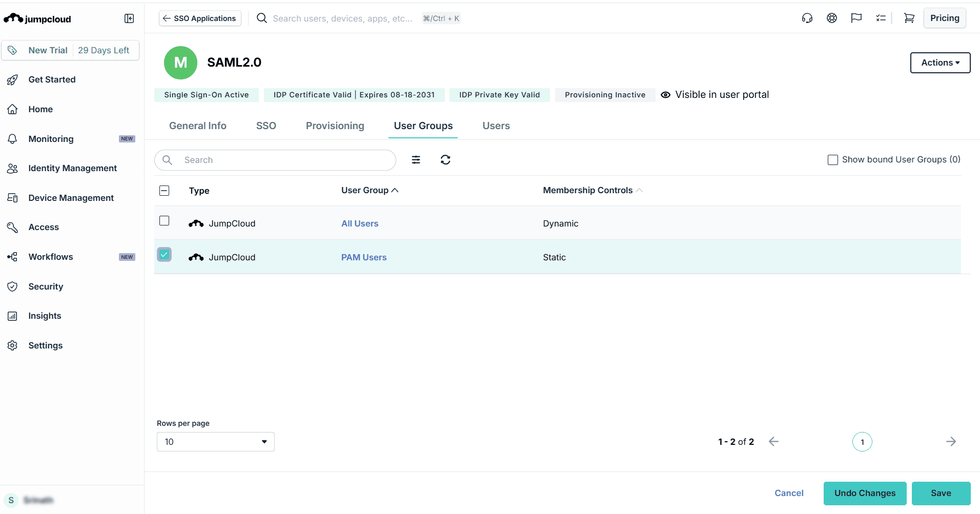This screenshot has height=514, width=980.
Task: Open the Actions dropdown
Action: coord(940,63)
